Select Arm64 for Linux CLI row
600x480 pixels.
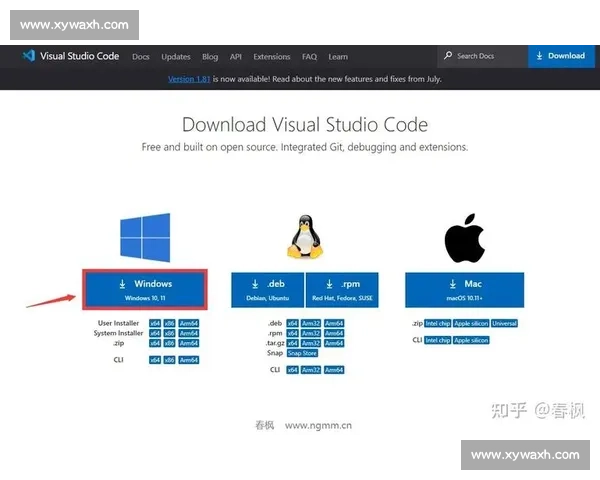point(334,370)
